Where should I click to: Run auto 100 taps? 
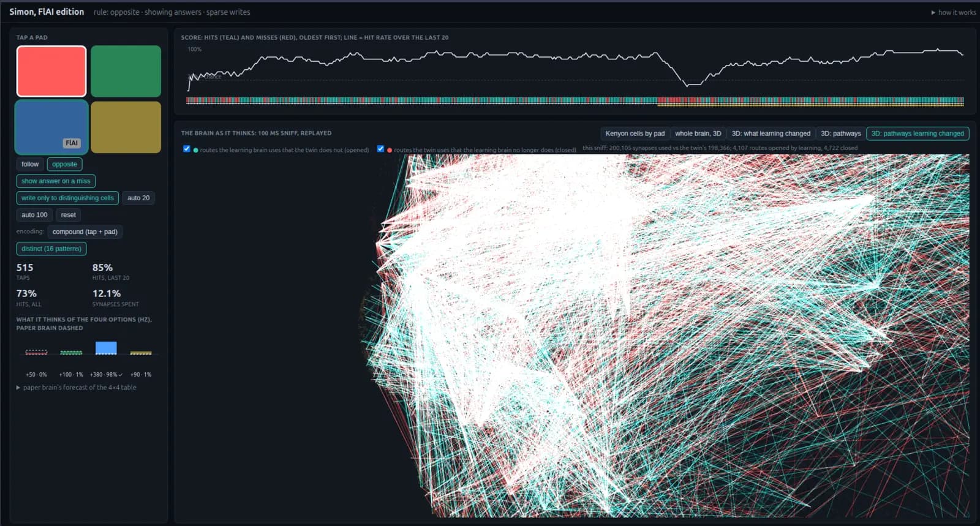tap(34, 215)
